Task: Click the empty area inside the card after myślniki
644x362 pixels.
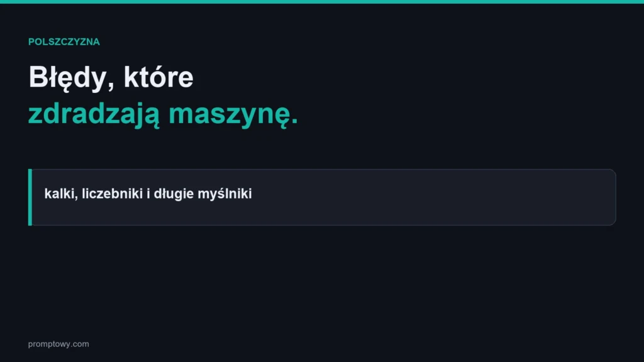Action: click(x=431, y=197)
